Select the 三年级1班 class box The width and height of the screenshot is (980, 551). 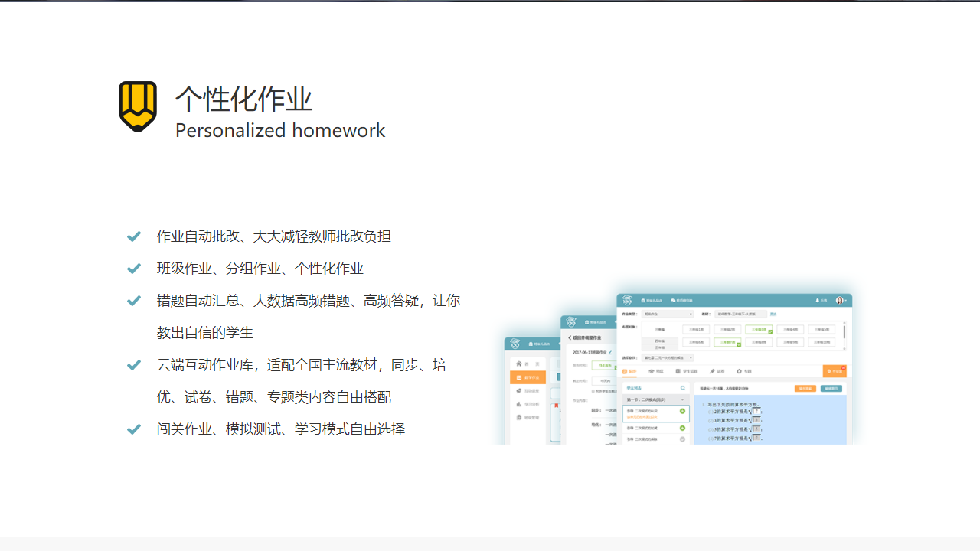pos(696,330)
